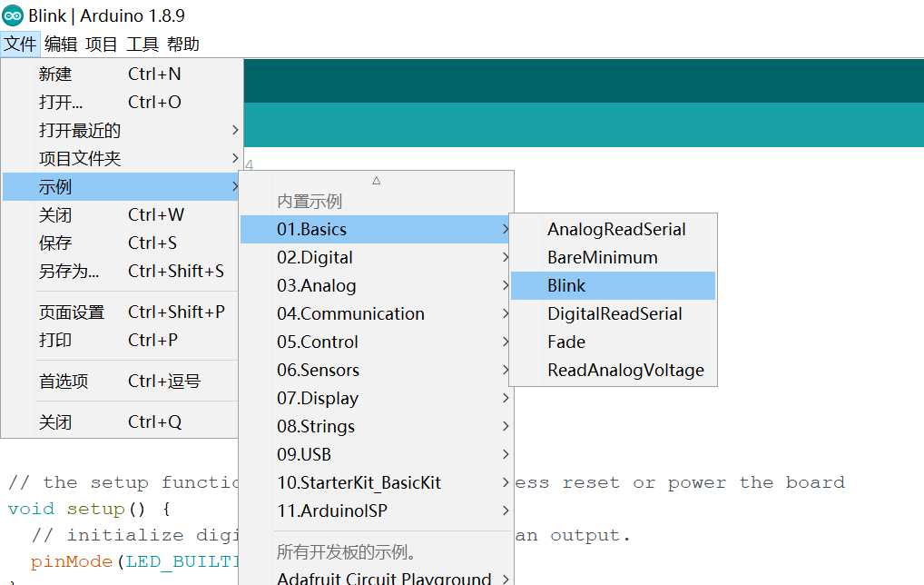Open 首选项 preferences entry
The image size is (924, 585).
point(121,381)
